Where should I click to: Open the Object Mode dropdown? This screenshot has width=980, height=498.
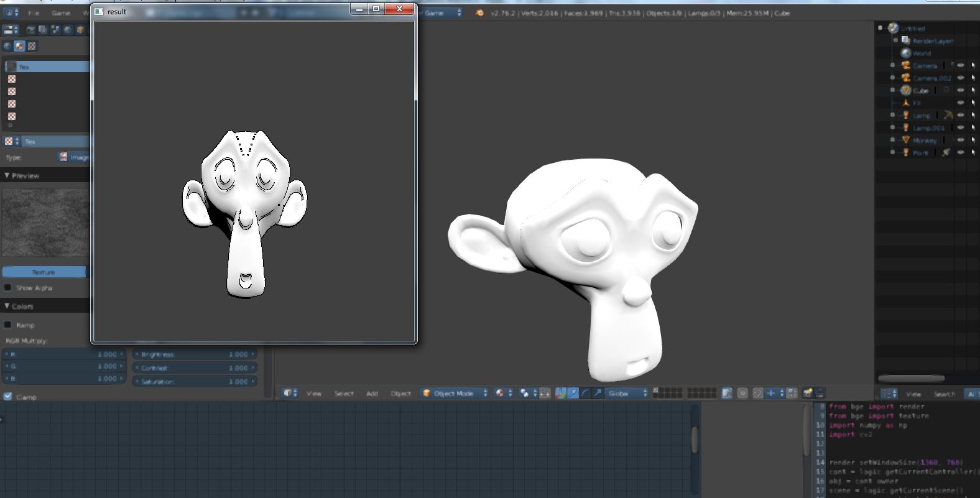point(455,394)
